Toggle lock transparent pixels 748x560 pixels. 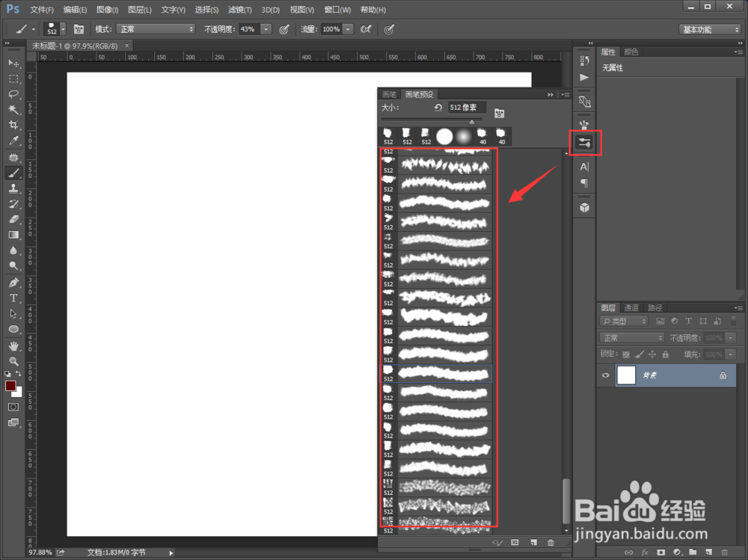[x=626, y=354]
